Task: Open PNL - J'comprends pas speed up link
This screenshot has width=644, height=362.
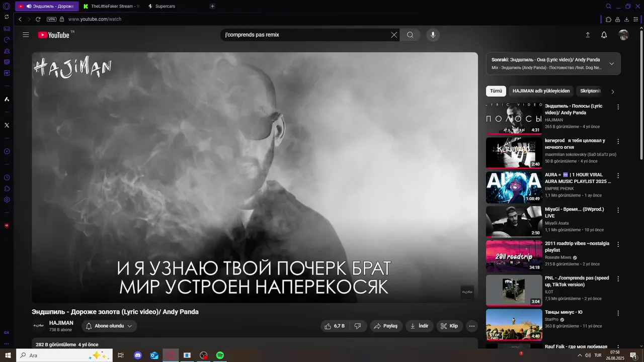Action: click(x=577, y=281)
